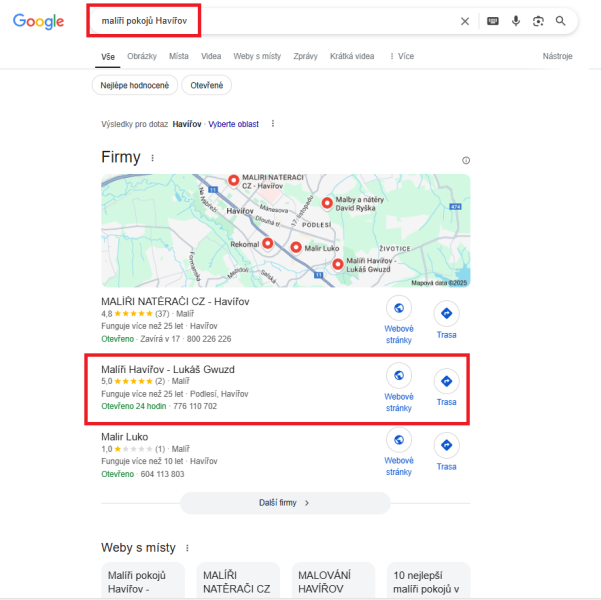The height and width of the screenshot is (600, 601).
Task: Open website icon for MALÍŘI NATĚRAČI CZ
Action: point(399,308)
